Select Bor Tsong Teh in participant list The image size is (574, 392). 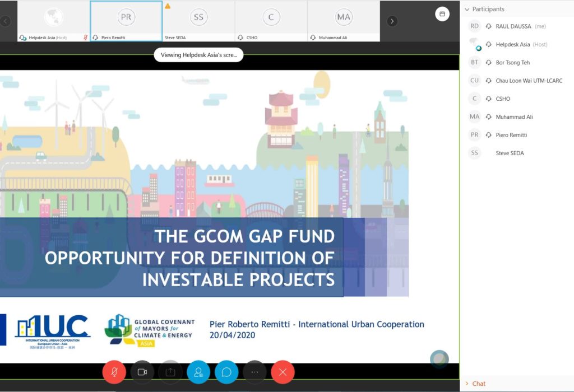512,63
